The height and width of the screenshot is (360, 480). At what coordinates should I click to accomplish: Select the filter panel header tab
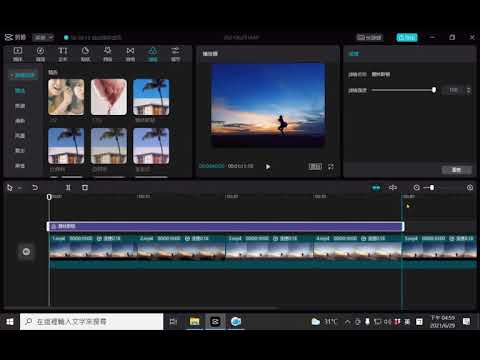(x=354, y=54)
